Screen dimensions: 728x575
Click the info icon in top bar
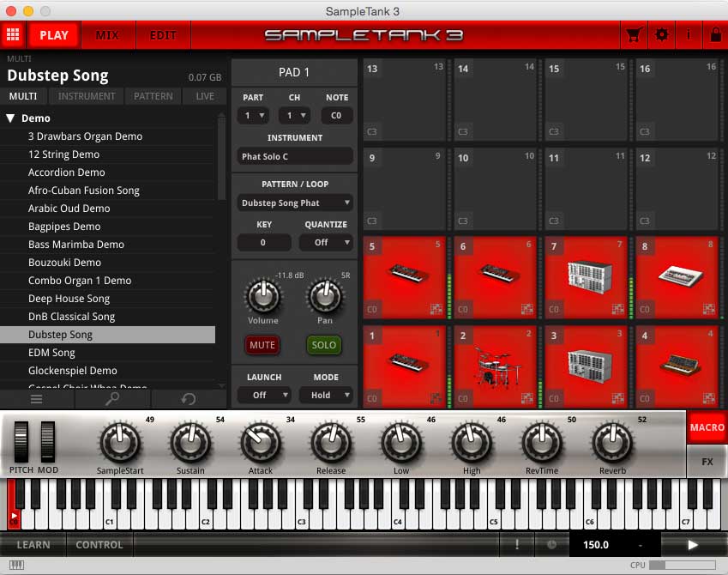pos(689,35)
